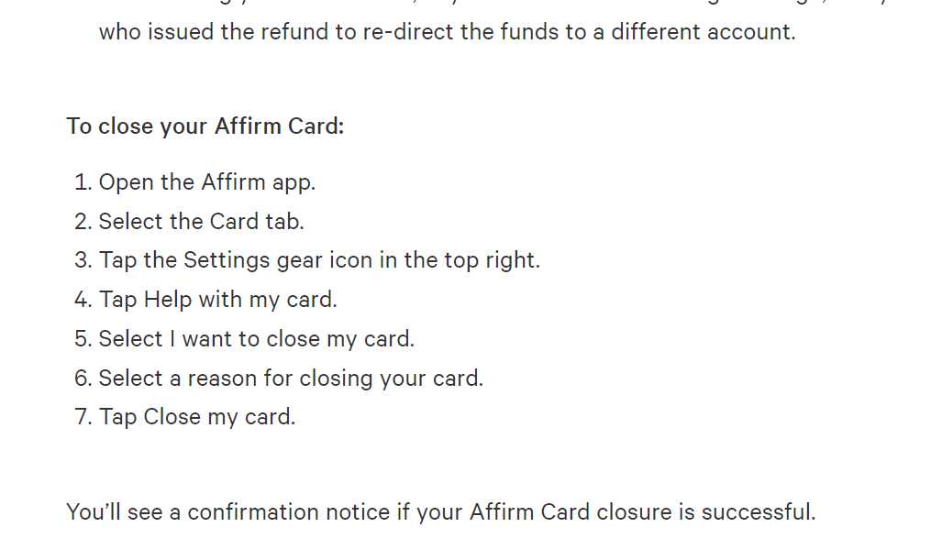This screenshot has width=942, height=560.
Task: Click the 'Select I want to close my card' step
Action: coord(257,339)
